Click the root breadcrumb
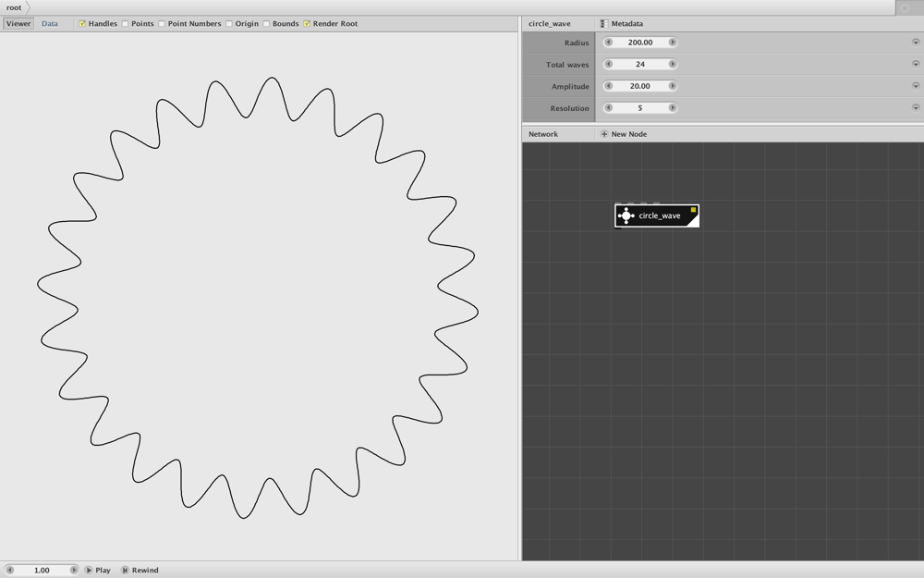Viewport: 924px width, 578px height. [x=14, y=7]
